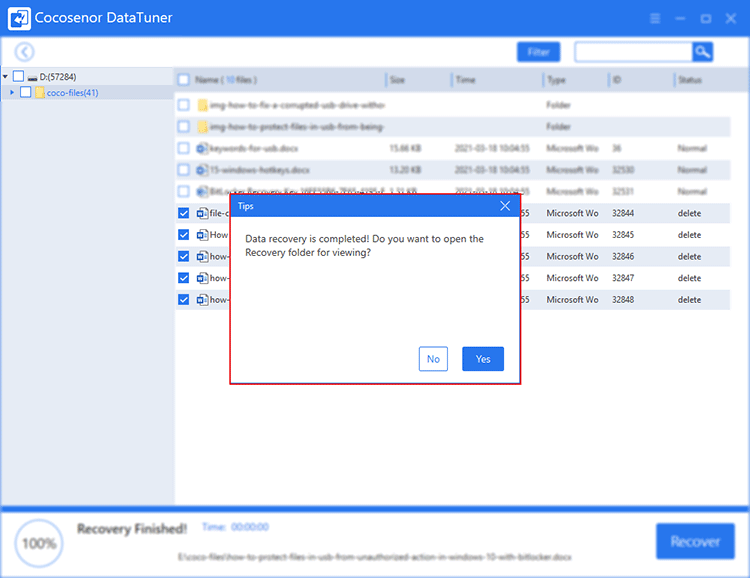The image size is (750, 578).
Task: Uncheck the file with ID 32846
Action: pyautogui.click(x=184, y=256)
